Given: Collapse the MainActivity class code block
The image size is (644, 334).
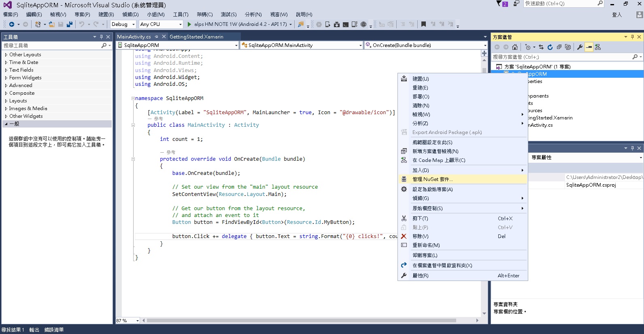Looking at the screenshot, I should pyautogui.click(x=133, y=125).
